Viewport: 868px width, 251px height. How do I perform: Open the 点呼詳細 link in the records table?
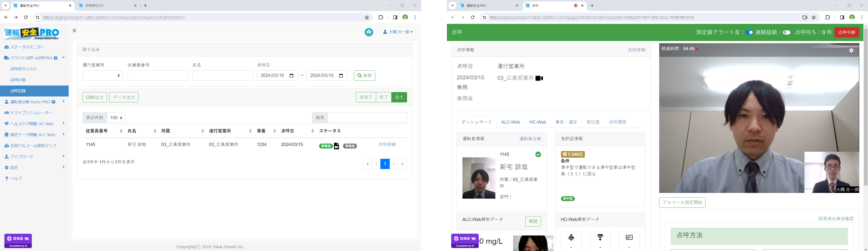387,144
